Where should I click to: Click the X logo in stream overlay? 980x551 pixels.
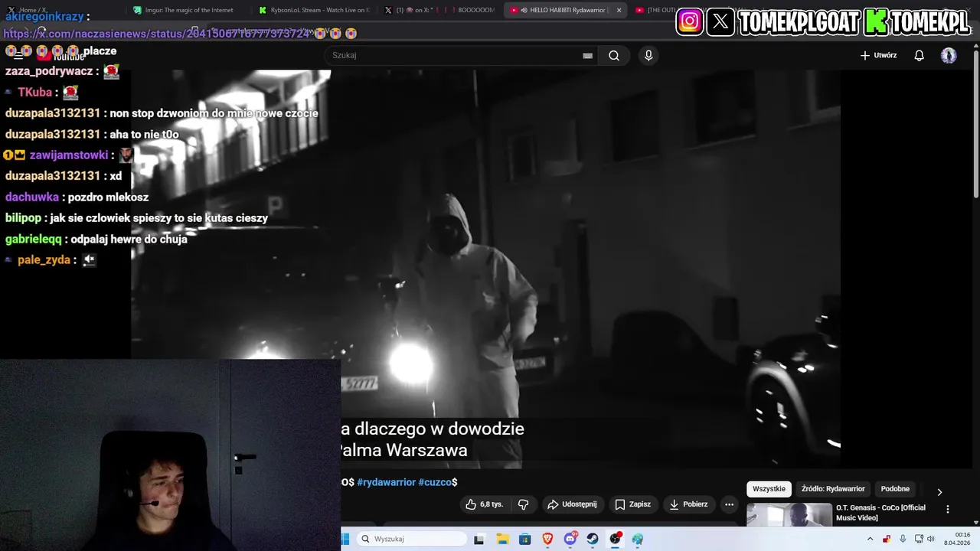click(x=720, y=21)
